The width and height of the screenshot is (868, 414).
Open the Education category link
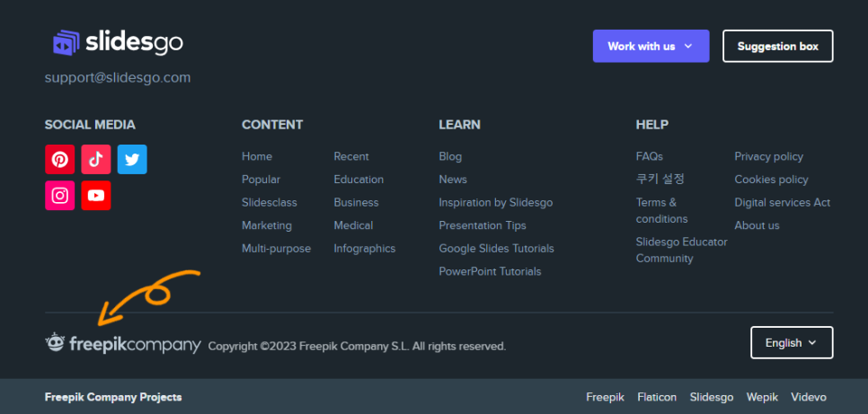click(x=359, y=180)
